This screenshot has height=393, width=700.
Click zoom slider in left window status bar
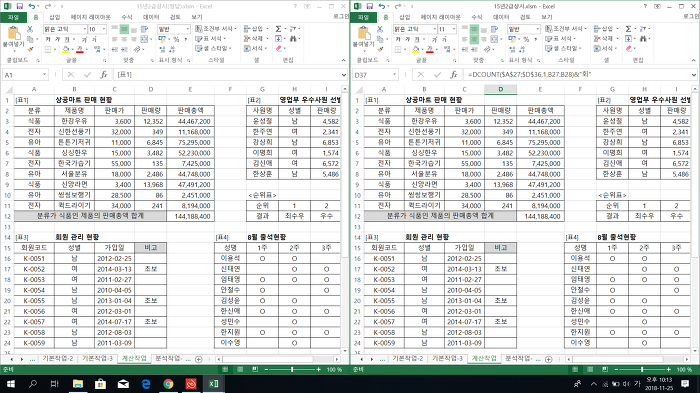[x=292, y=369]
